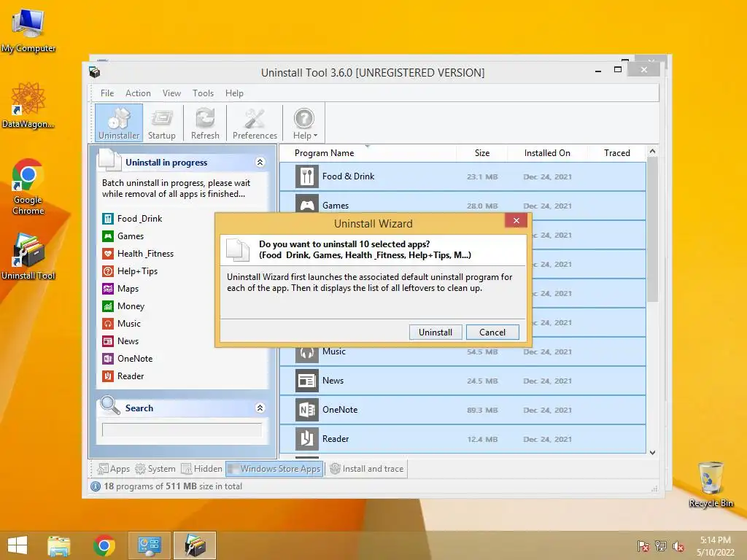Screen dimensions: 747x560
Task: Click the Games program icon in list
Action: point(307,204)
